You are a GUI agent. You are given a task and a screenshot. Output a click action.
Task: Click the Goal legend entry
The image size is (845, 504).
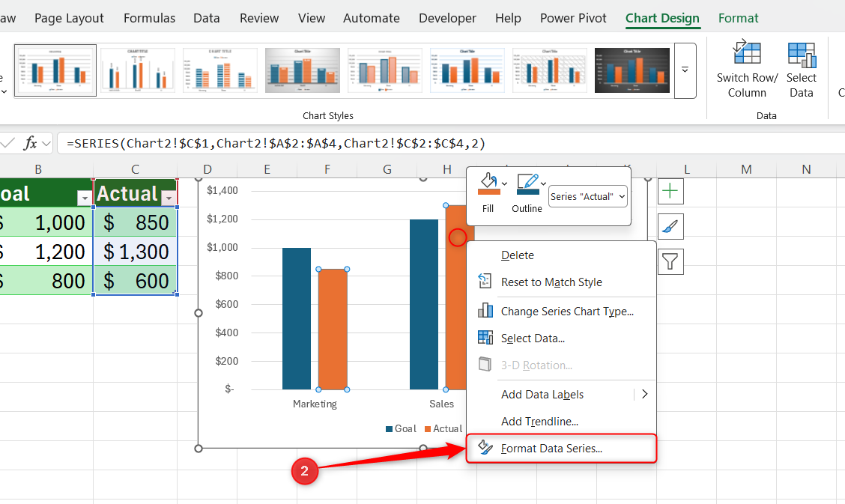401,428
